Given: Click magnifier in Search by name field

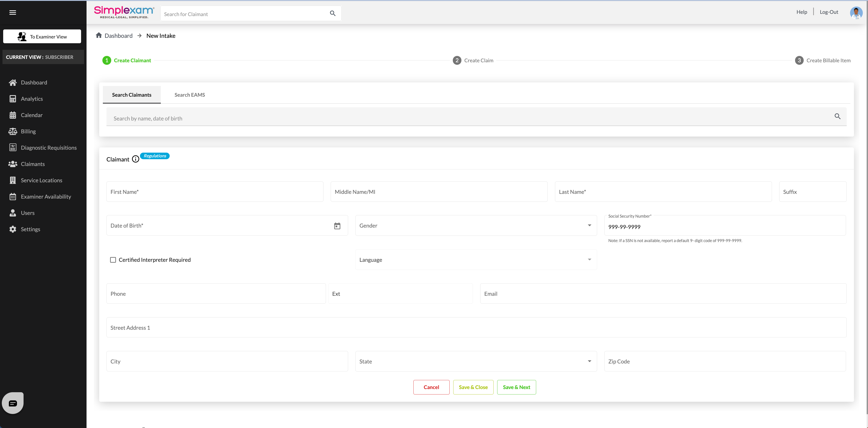Looking at the screenshot, I should click(837, 117).
